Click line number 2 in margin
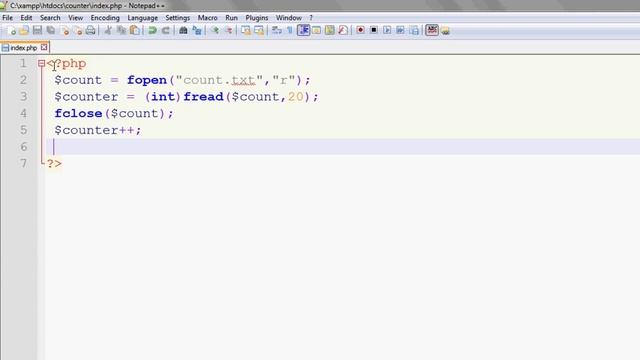Viewport: 640px width, 360px height. click(x=23, y=80)
